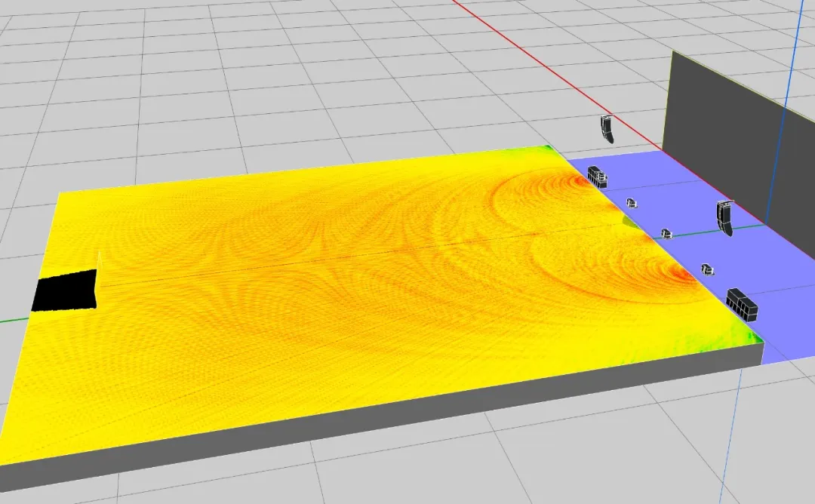Click the subwoofer stack at the far stage corner
815x504 pixels.
tap(598, 177)
